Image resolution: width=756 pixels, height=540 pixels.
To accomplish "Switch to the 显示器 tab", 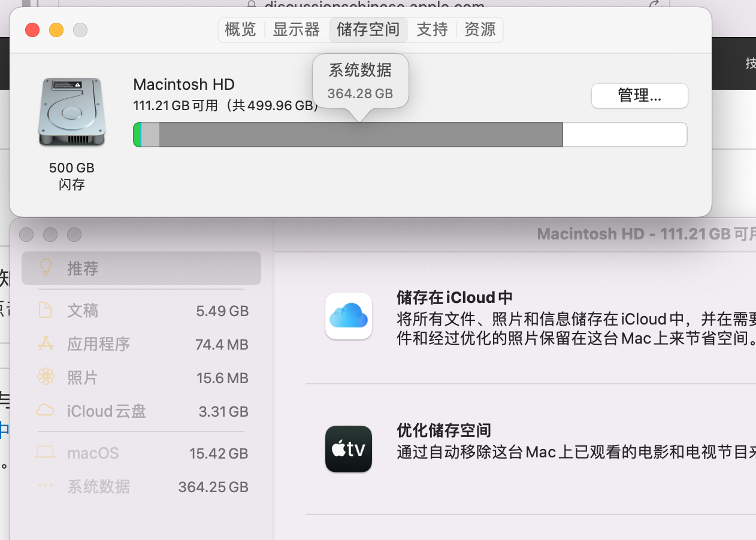I will tap(297, 29).
